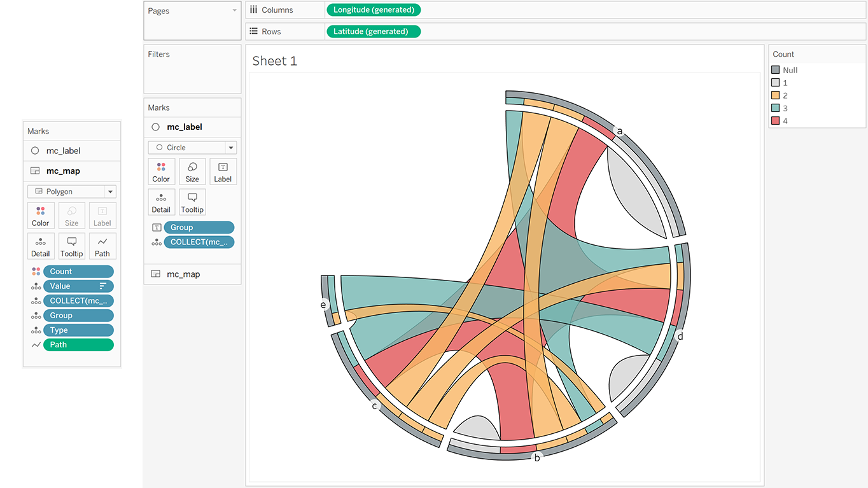
Task: Click the Sheet 1 title
Action: click(x=275, y=61)
